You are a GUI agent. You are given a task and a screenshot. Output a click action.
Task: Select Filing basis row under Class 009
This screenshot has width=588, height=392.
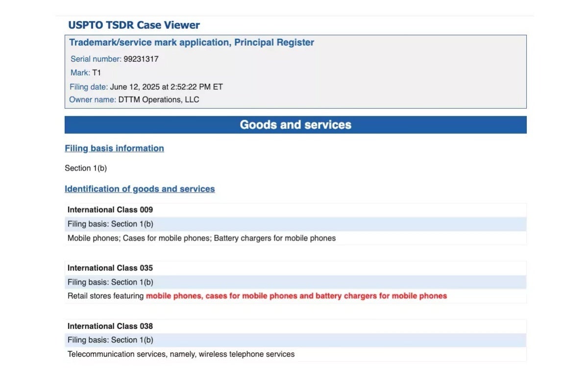tap(295, 224)
